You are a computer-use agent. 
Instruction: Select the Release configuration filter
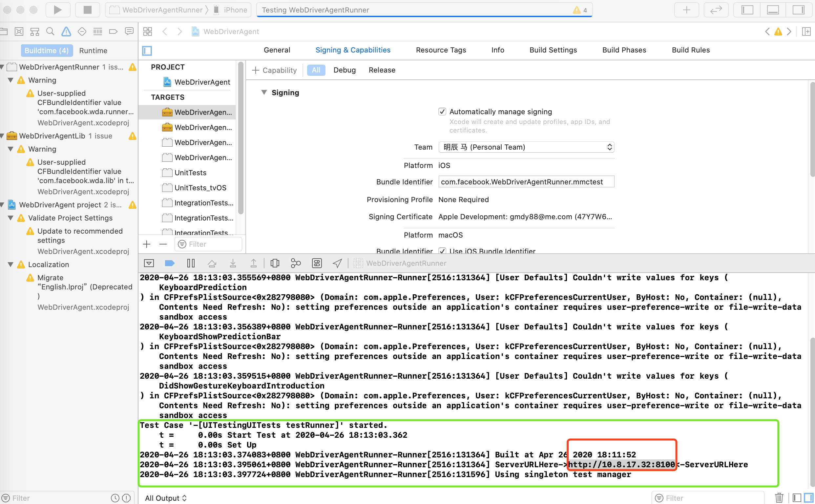(382, 70)
